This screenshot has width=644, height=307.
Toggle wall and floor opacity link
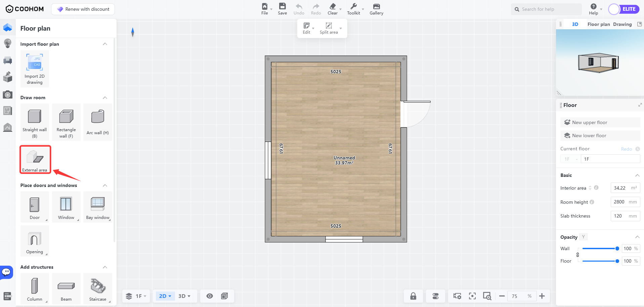[x=578, y=255]
